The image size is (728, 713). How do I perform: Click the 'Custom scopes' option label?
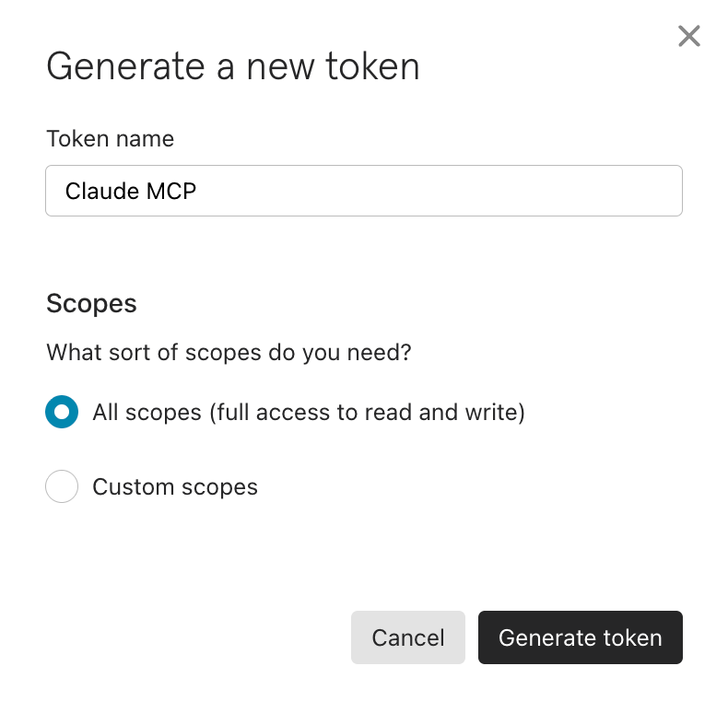click(175, 486)
